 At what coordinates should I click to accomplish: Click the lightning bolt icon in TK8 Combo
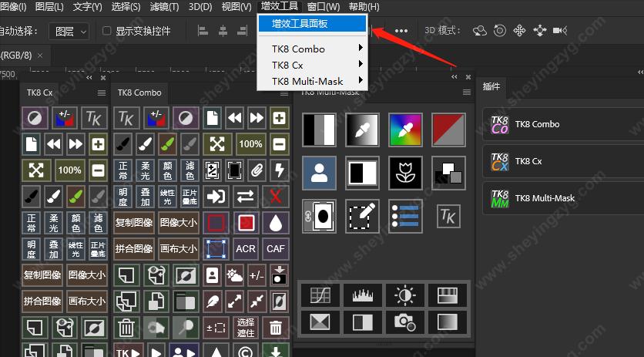(280, 170)
